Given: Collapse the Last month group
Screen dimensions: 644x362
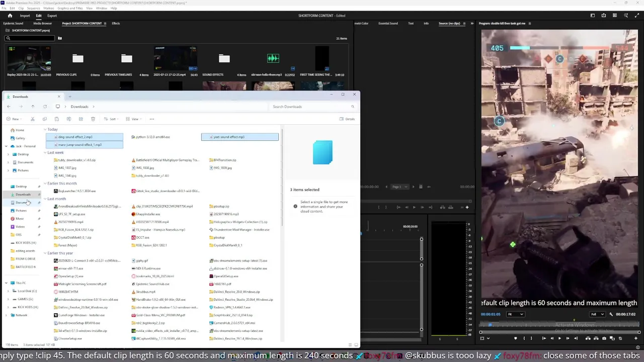Looking at the screenshot, I should click(x=45, y=199).
